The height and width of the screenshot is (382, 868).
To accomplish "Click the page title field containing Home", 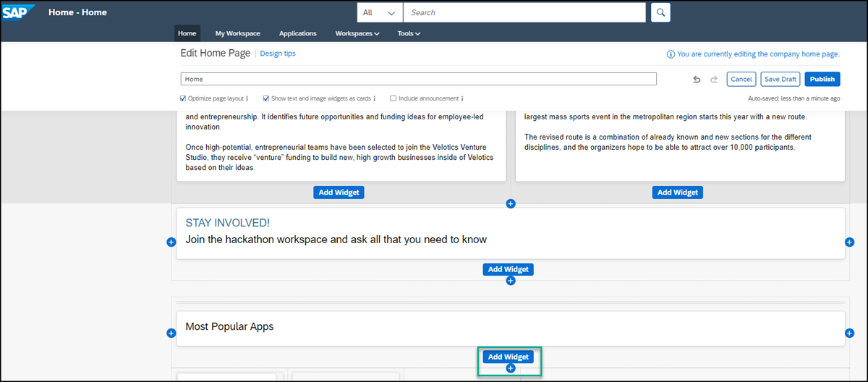I will 419,79.
